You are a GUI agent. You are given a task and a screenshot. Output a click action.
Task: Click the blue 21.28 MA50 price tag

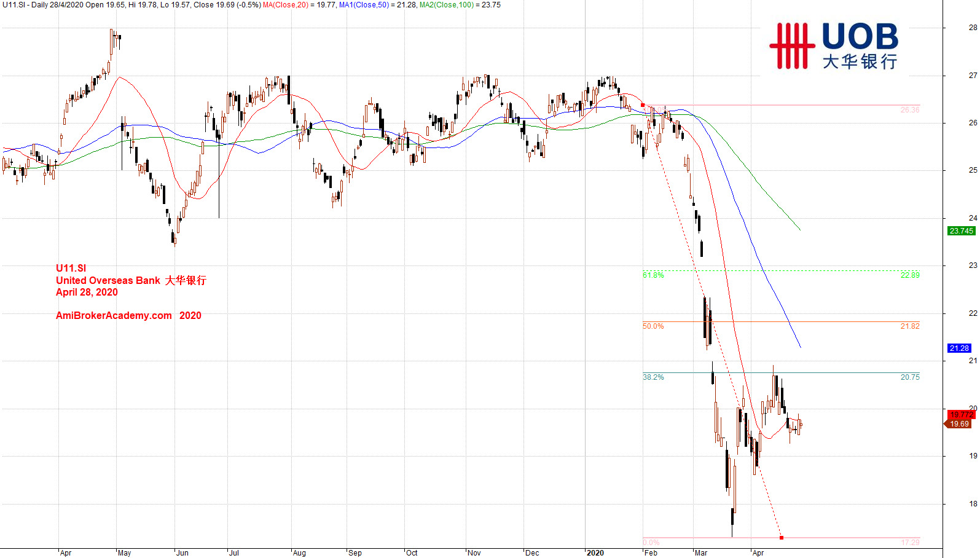(959, 348)
